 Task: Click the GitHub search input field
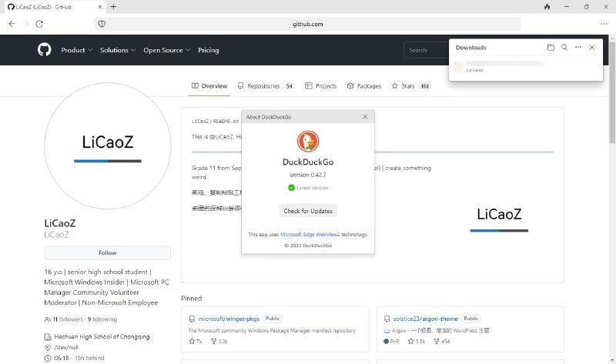[x=425, y=50]
